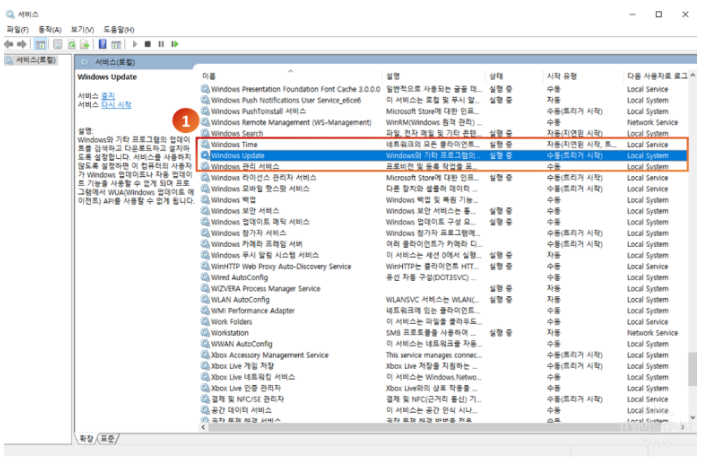Select the Windows Search service row
The height and width of the screenshot is (465, 703).
pyautogui.click(x=443, y=133)
